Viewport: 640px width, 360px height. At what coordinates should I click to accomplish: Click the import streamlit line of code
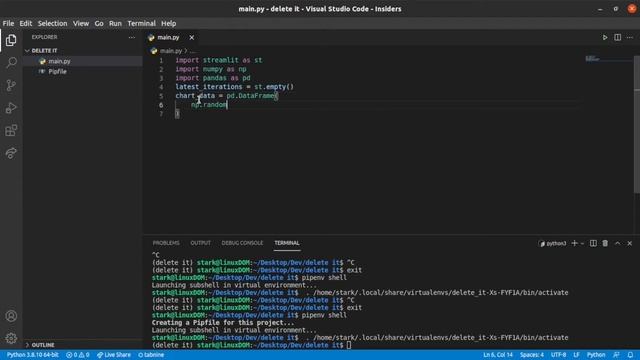click(219, 60)
